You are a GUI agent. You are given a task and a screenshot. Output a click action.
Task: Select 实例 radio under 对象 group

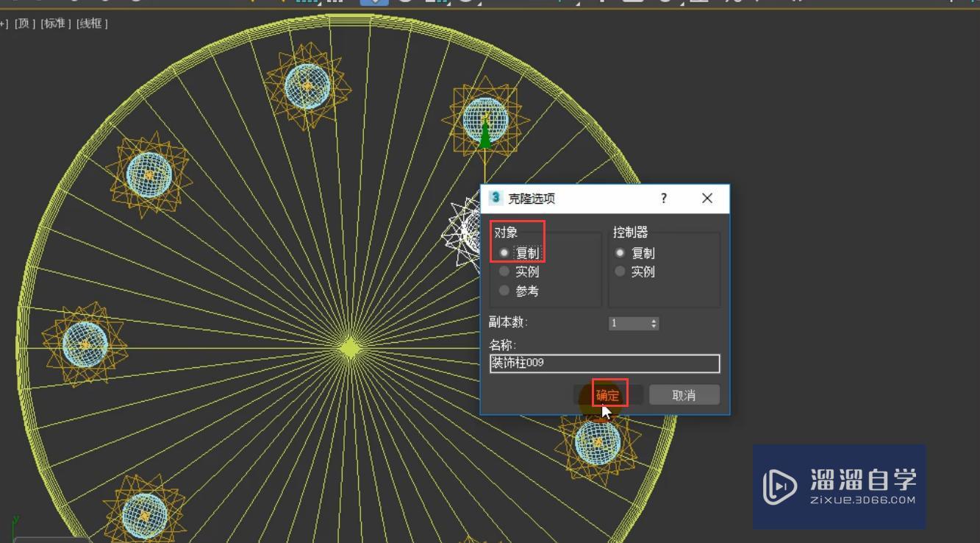(504, 271)
